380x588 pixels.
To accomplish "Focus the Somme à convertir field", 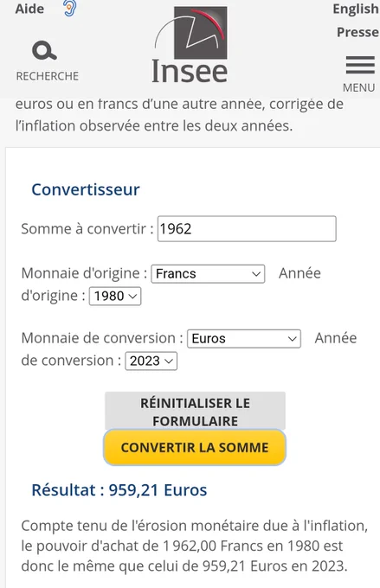I will coord(247,229).
